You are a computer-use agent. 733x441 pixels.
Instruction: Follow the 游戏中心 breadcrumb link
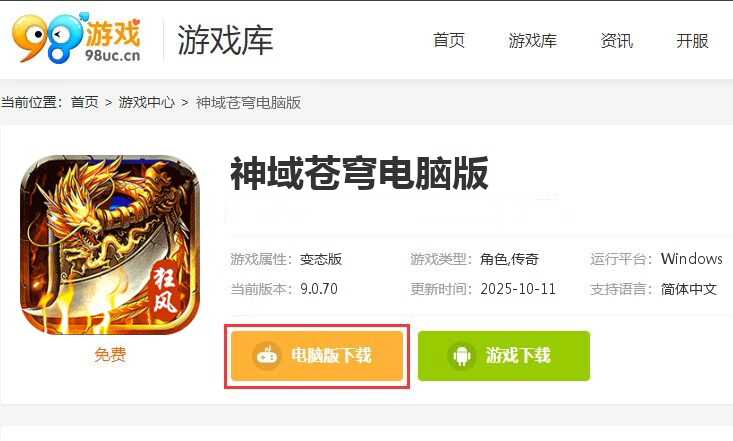pyautogui.click(x=146, y=102)
